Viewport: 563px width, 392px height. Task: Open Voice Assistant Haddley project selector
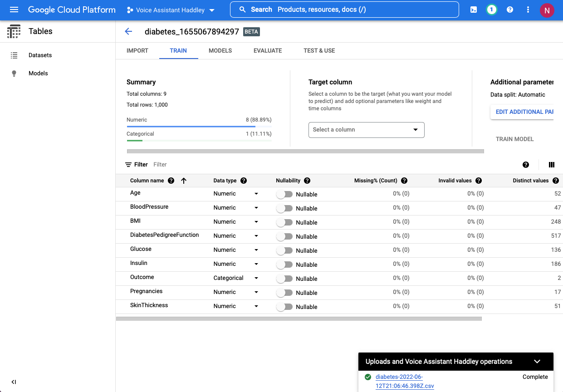point(171,10)
